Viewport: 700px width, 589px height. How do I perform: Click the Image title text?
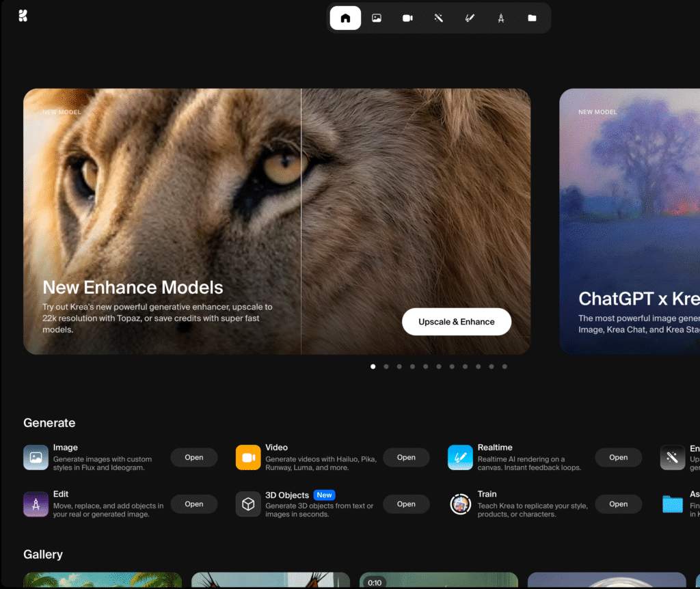click(x=65, y=447)
